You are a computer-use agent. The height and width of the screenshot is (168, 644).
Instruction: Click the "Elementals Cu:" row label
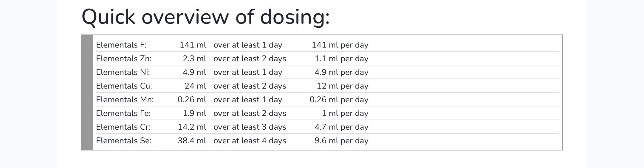pyautogui.click(x=124, y=86)
